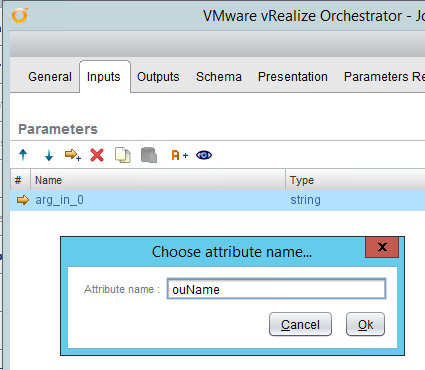The height and width of the screenshot is (370, 425).
Task: Click the Type column header
Action: pyautogui.click(x=355, y=180)
